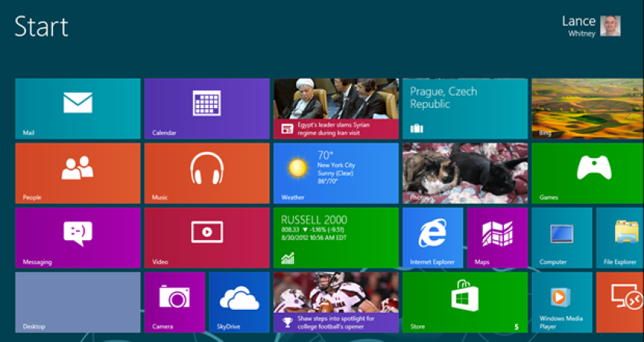The width and height of the screenshot is (644, 342).
Task: Click the Travel suitcase icon
Action: (416, 129)
